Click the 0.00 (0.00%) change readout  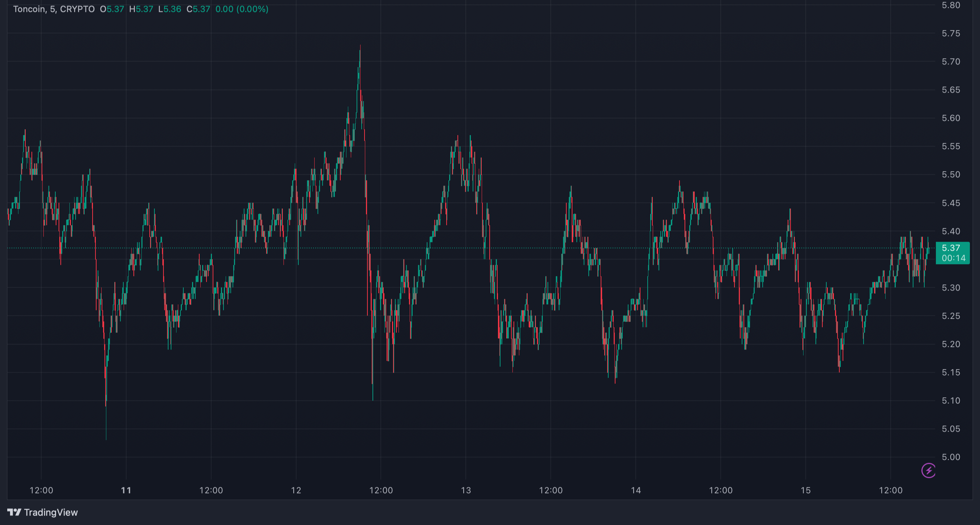click(242, 9)
